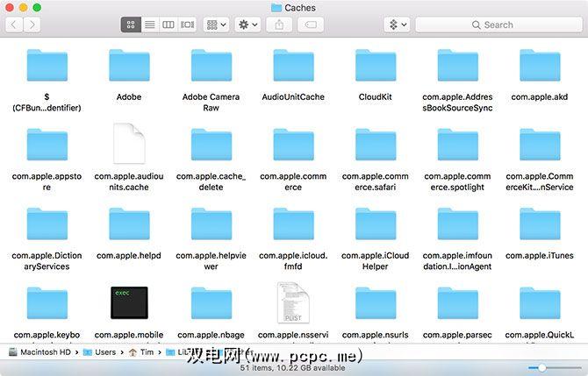Switch to cover flow view
Image resolution: width=588 pixels, height=376 pixels.
point(187,25)
